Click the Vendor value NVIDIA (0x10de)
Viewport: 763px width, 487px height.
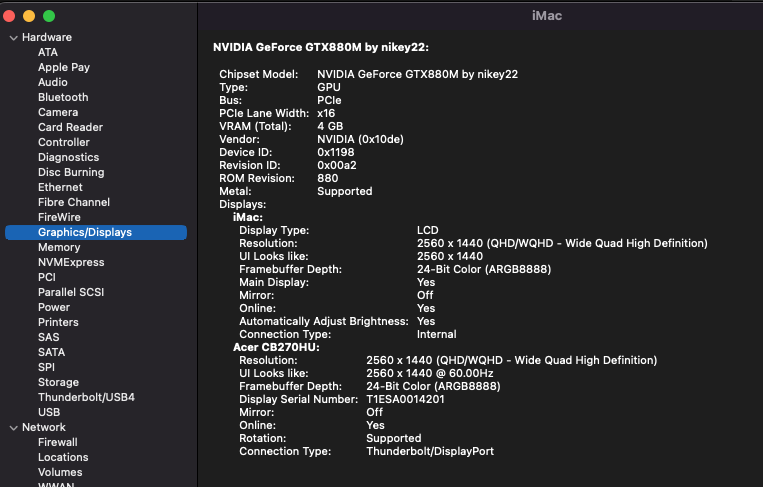point(361,140)
